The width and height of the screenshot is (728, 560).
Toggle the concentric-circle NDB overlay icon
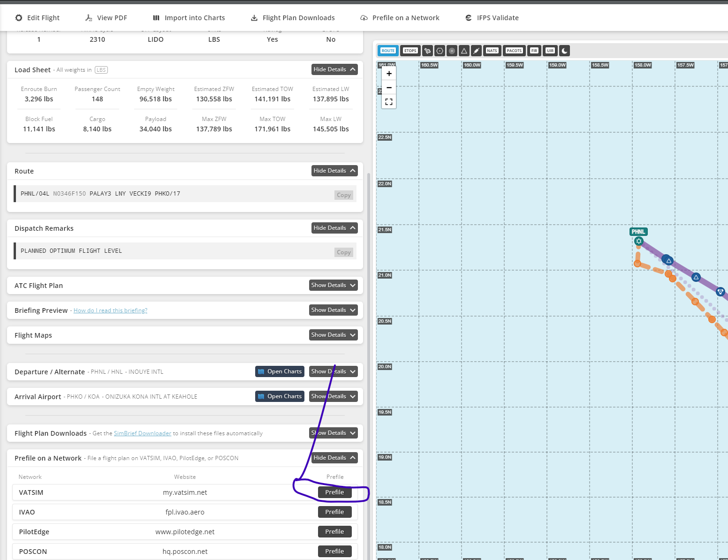[x=452, y=51]
